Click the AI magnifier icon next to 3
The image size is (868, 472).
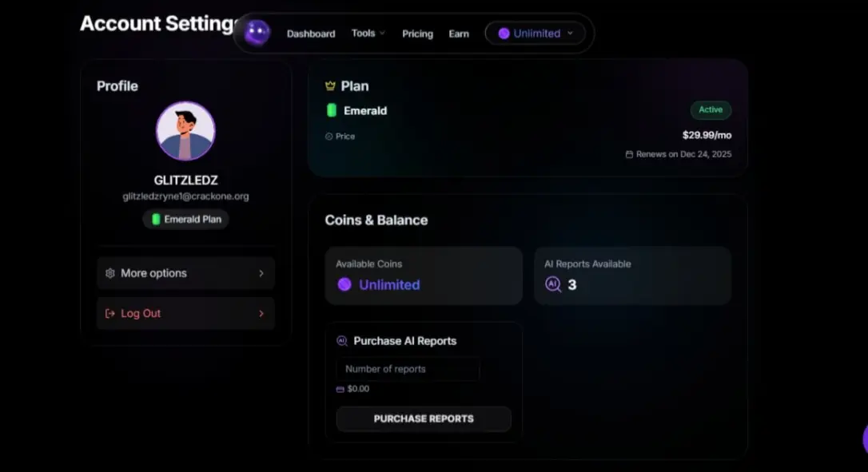tap(553, 284)
